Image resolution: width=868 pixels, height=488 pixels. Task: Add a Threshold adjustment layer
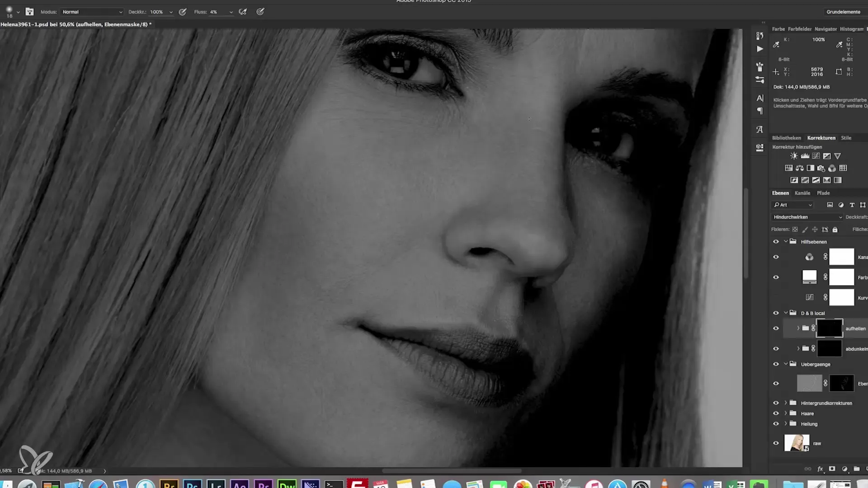[816, 180]
